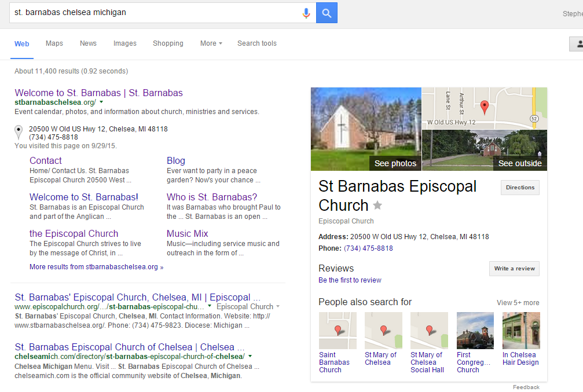Click the gray star next to church name
583x392 pixels.
377,206
